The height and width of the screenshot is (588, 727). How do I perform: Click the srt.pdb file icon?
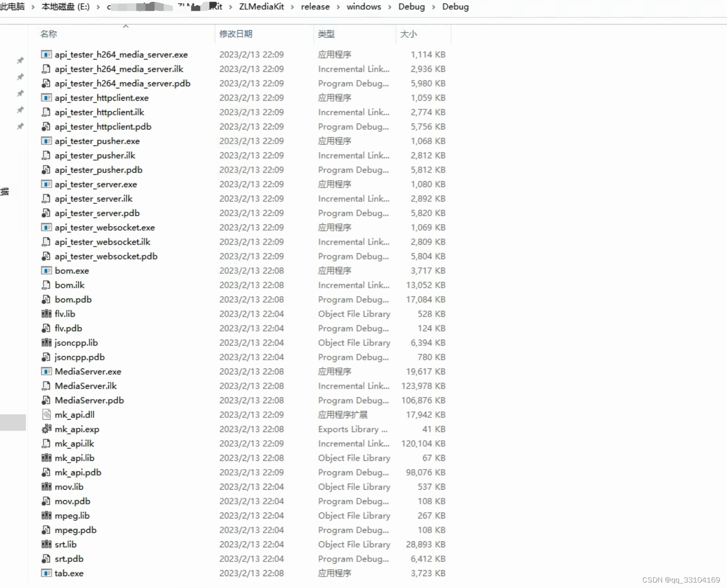click(x=46, y=559)
